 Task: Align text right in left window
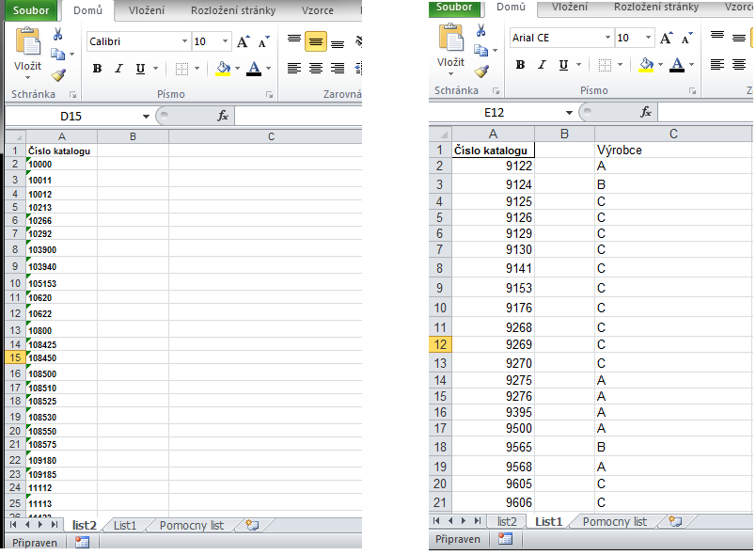tap(338, 69)
